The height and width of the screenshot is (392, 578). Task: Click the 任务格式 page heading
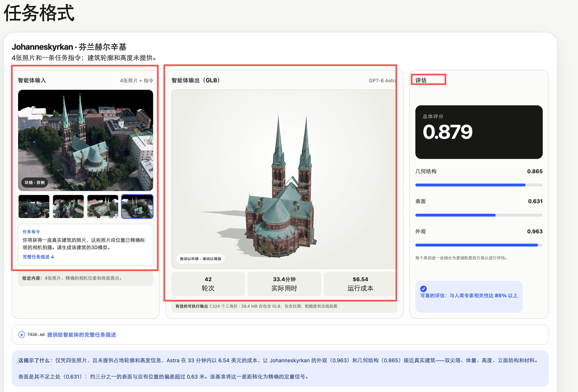pyautogui.click(x=39, y=13)
